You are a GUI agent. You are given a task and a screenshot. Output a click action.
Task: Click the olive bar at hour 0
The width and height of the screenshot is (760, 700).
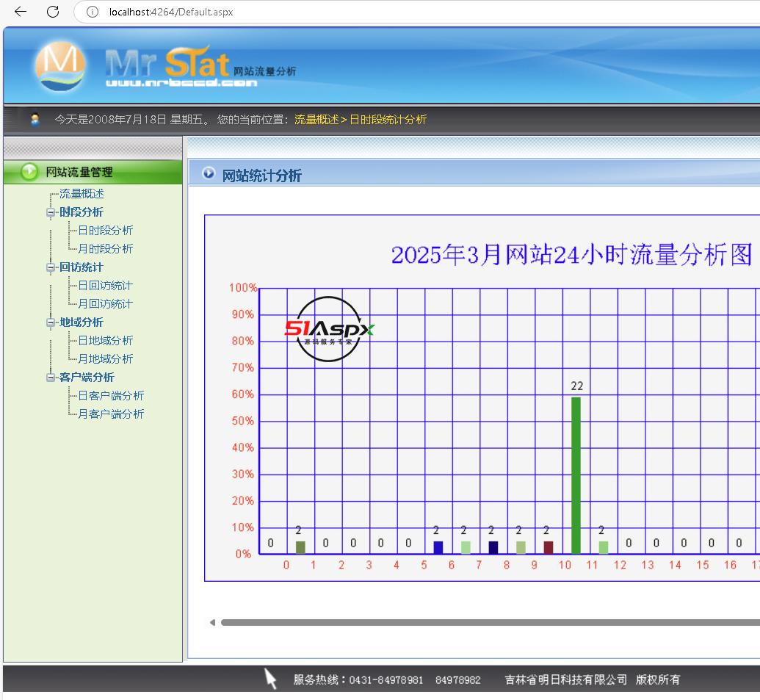click(300, 548)
